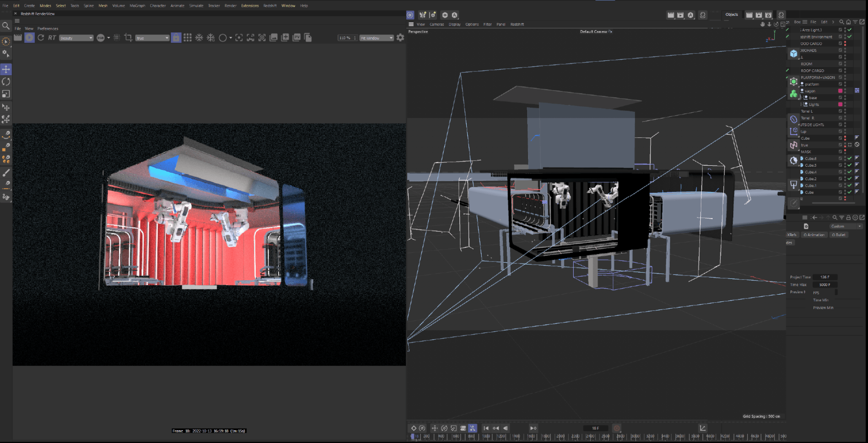Open Redshift RenderView settings gear
The image size is (868, 443).
400,38
